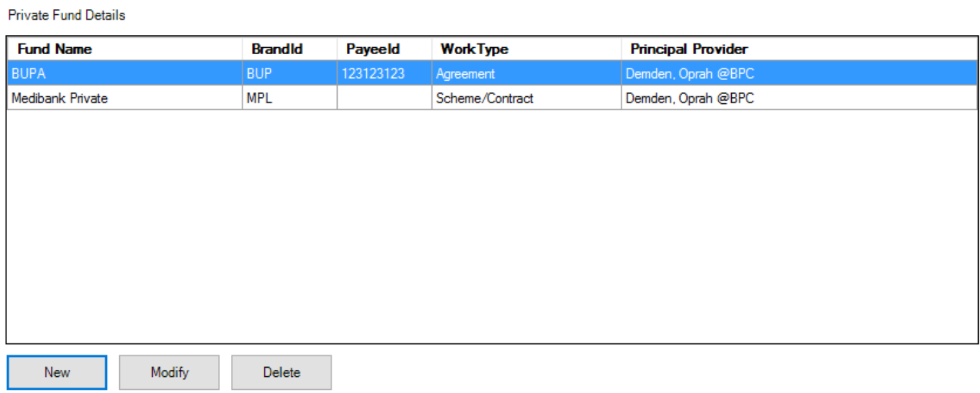Sort by the BrandId column header
Viewport: 980px width, 393px height.
(289, 49)
